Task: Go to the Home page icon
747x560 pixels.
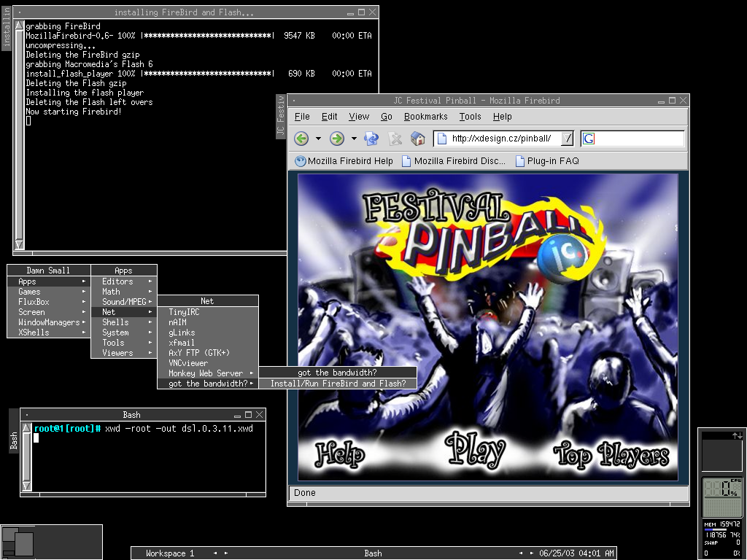Action: coord(418,139)
